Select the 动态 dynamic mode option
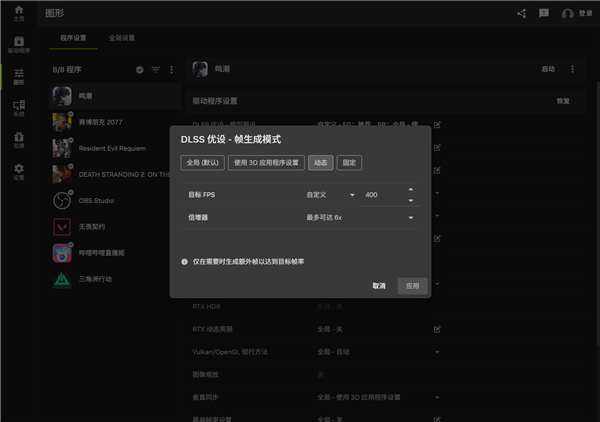Screen dimensions: 600x422 (x=320, y=162)
